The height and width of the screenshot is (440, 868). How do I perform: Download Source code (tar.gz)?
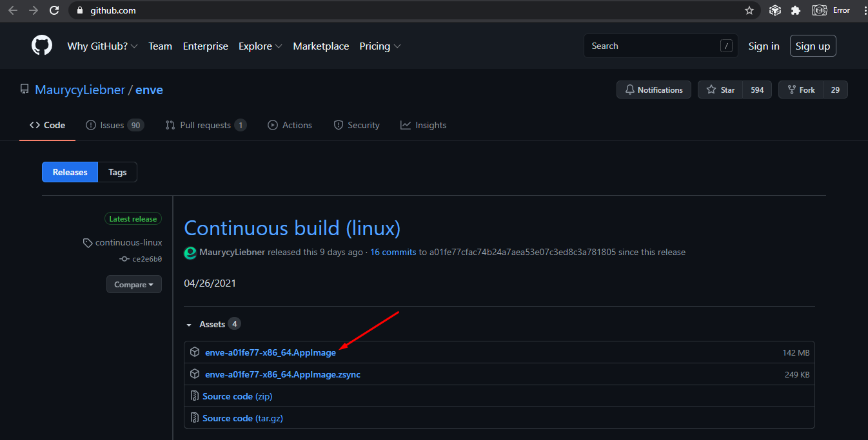(243, 418)
